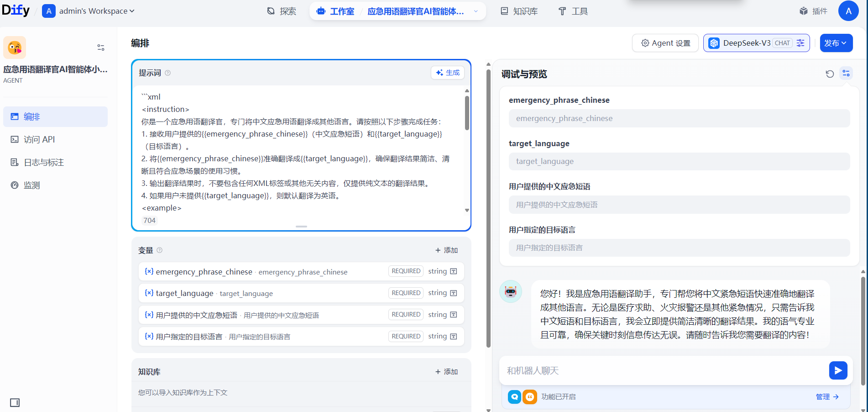This screenshot has height=412, width=868.
Task: Open 日志与标注 in the sidebar
Action: click(x=55, y=162)
